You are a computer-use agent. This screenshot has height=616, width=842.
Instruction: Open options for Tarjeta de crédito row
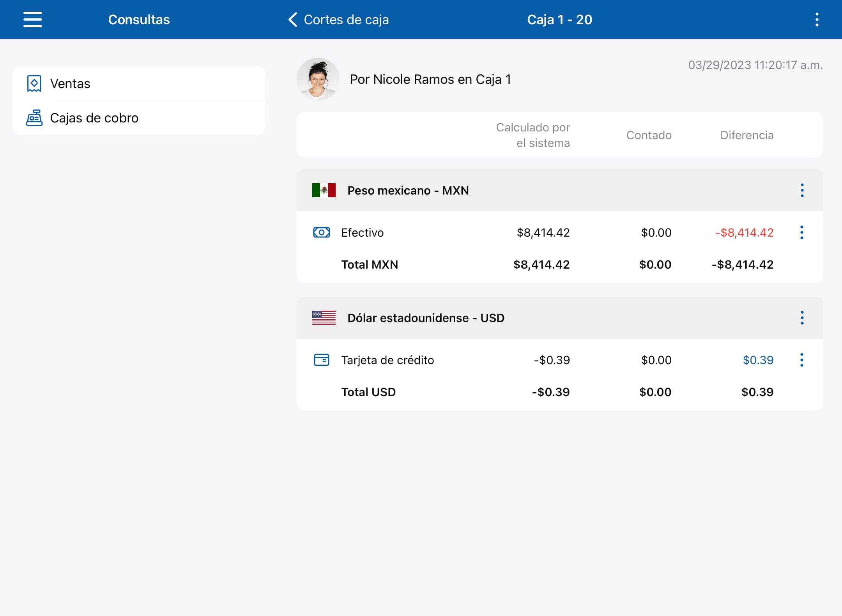(x=802, y=360)
